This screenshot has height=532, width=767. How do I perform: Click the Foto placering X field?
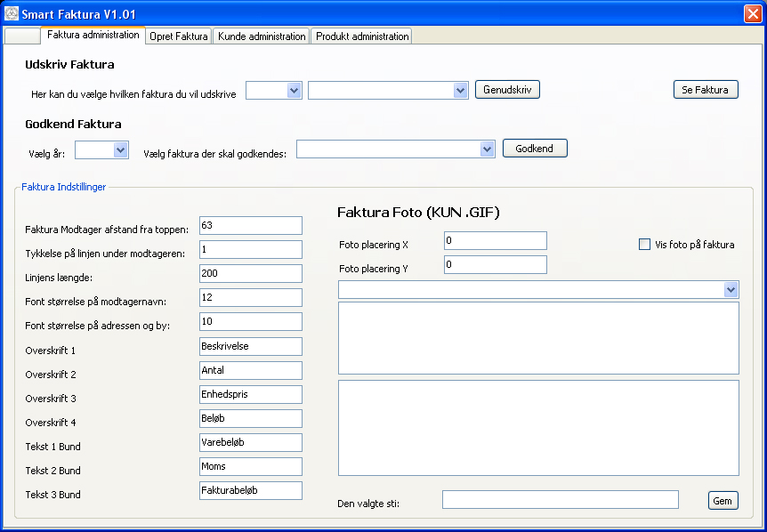[496, 240]
